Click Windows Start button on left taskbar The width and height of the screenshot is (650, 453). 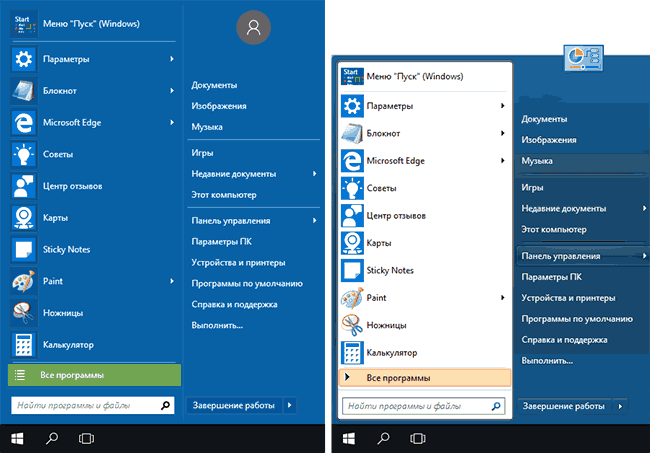[x=17, y=438]
